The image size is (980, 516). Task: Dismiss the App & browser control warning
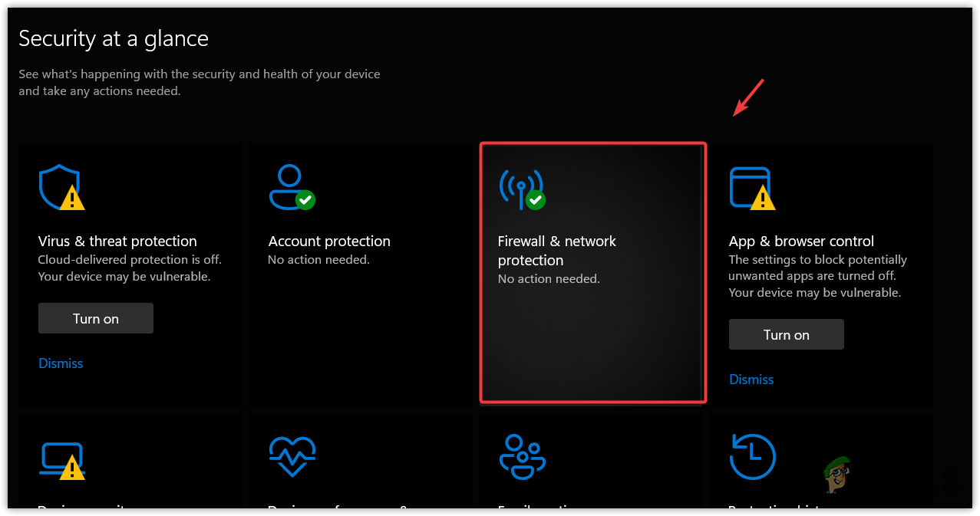[x=751, y=379]
